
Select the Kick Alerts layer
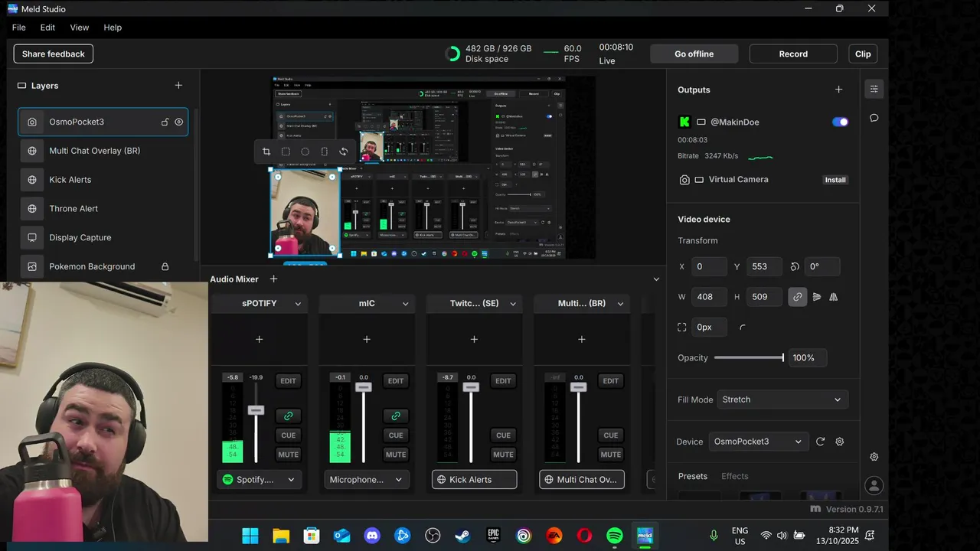103,180
